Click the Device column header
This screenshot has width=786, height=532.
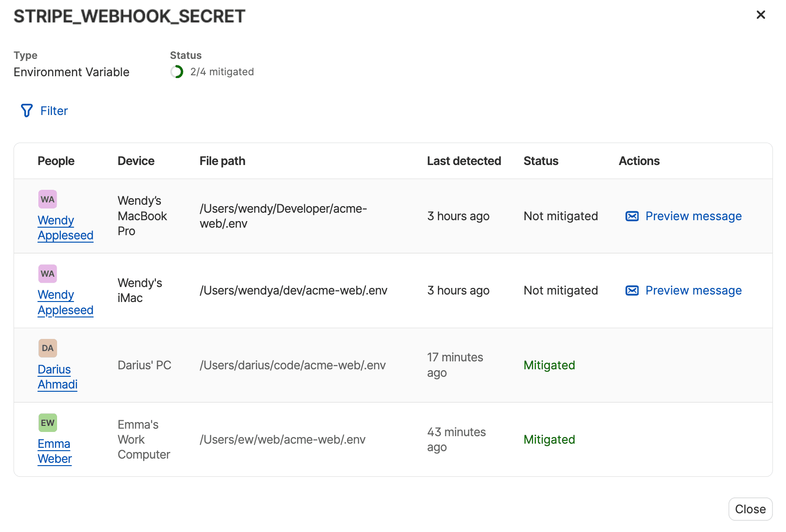tap(136, 161)
